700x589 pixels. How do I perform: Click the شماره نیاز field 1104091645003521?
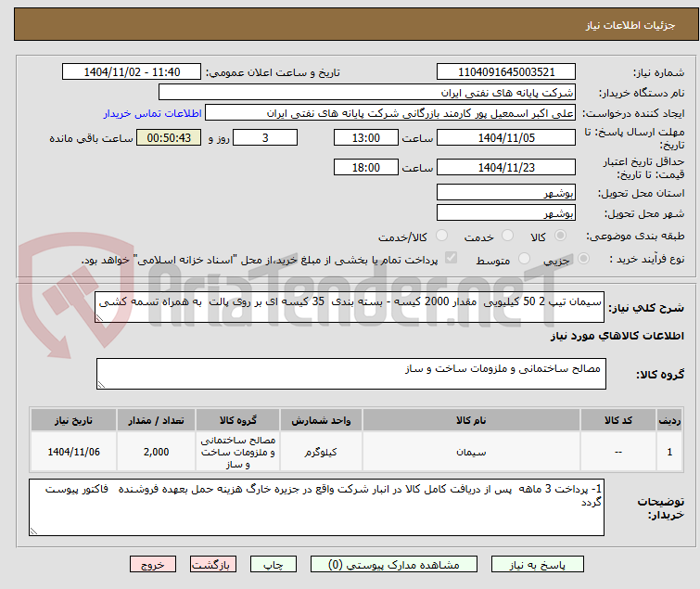tap(506, 72)
